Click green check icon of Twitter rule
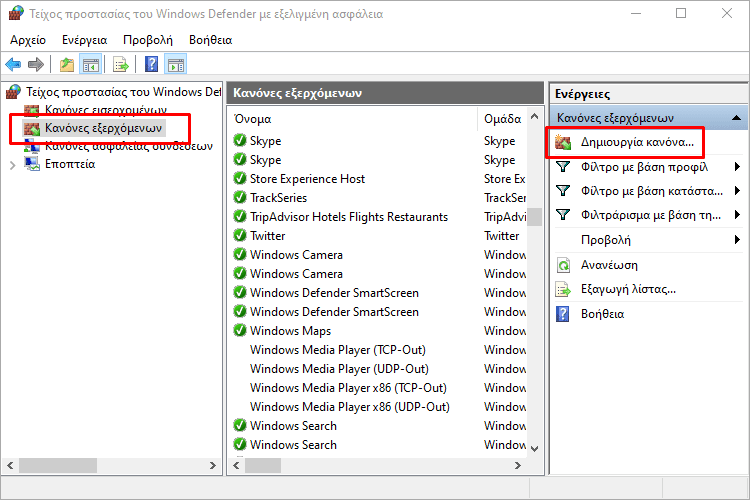 (x=240, y=235)
